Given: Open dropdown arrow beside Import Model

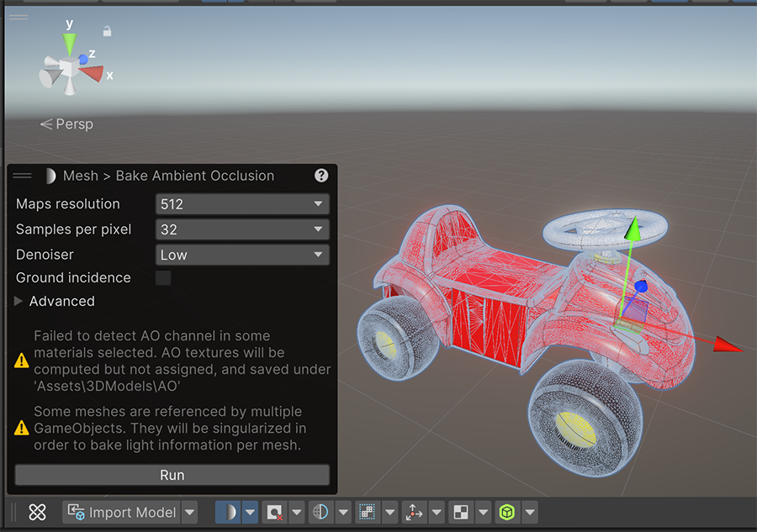Looking at the screenshot, I should (189, 512).
